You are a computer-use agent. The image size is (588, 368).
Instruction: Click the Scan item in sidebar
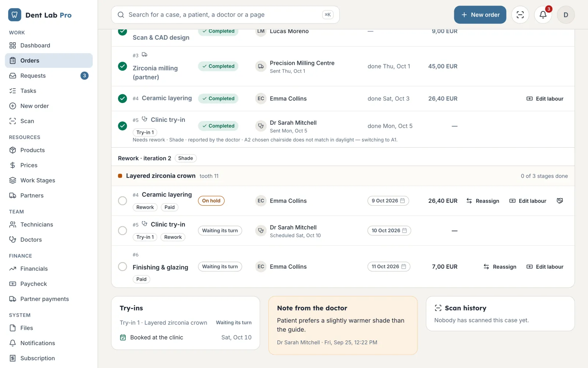coord(49,121)
